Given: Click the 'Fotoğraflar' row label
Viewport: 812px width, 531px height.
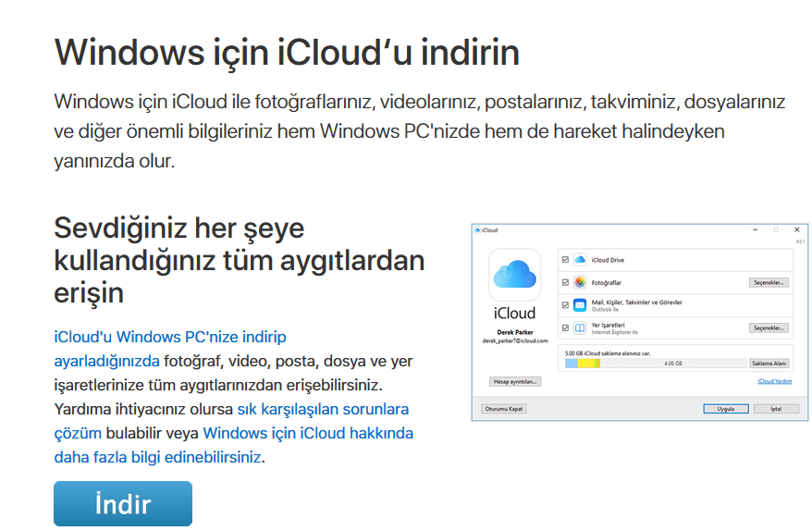Looking at the screenshot, I should (x=607, y=283).
